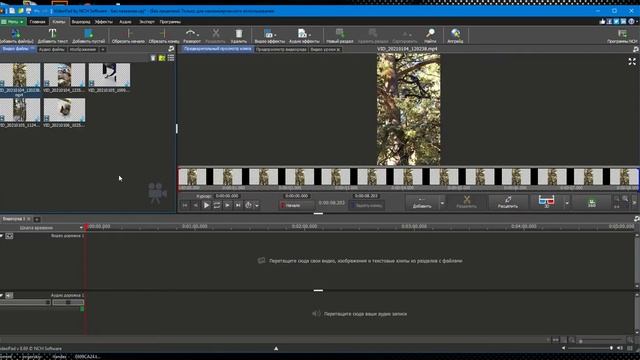Toggle Video Track 1 visibility icon
This screenshot has height=360, width=640.
[9, 236]
